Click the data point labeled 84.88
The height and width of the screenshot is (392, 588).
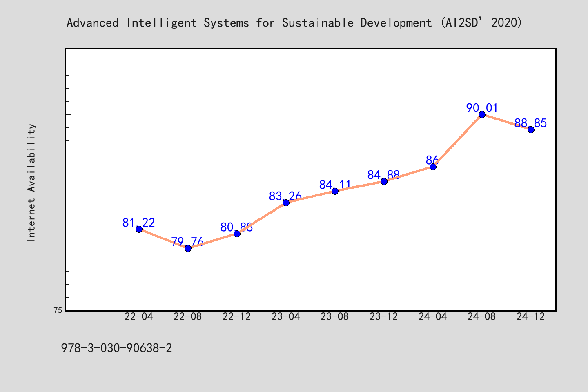pos(384,181)
